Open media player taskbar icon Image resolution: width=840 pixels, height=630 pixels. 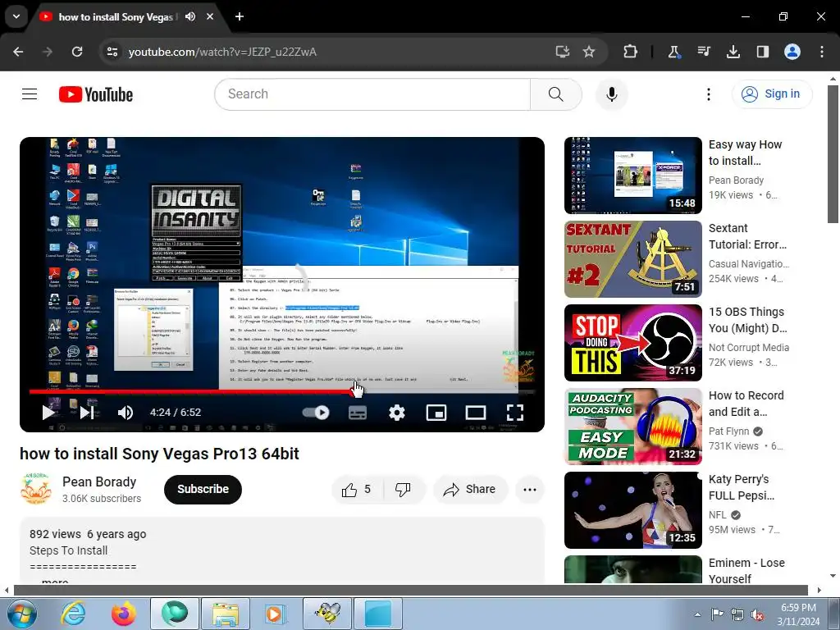click(276, 614)
